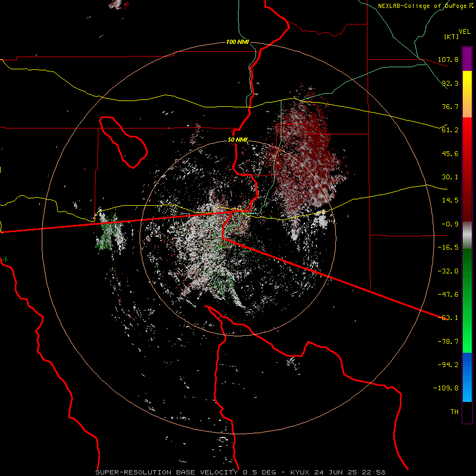
Task: Click the -109.8 velocity scale value
Action: coord(446,388)
